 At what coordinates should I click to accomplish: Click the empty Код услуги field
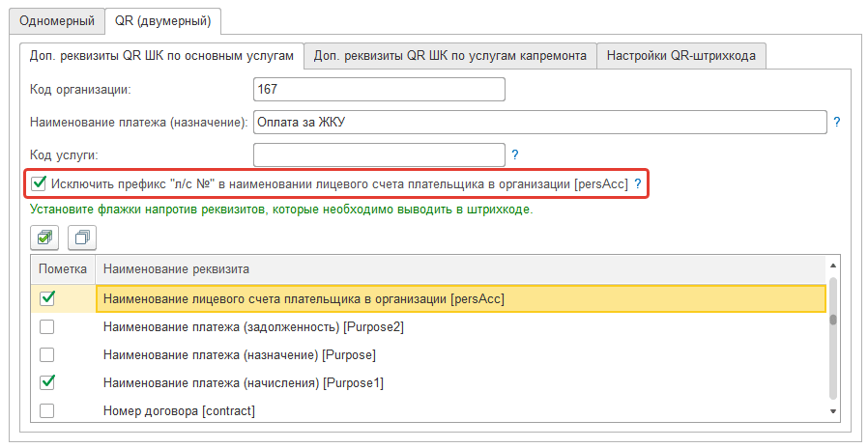coord(378,154)
